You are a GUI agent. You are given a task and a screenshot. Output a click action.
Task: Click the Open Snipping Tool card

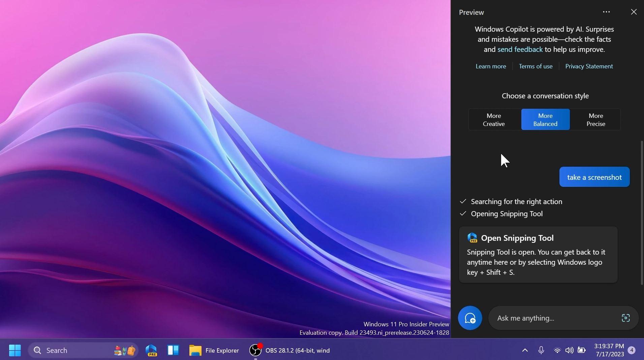[x=538, y=255]
